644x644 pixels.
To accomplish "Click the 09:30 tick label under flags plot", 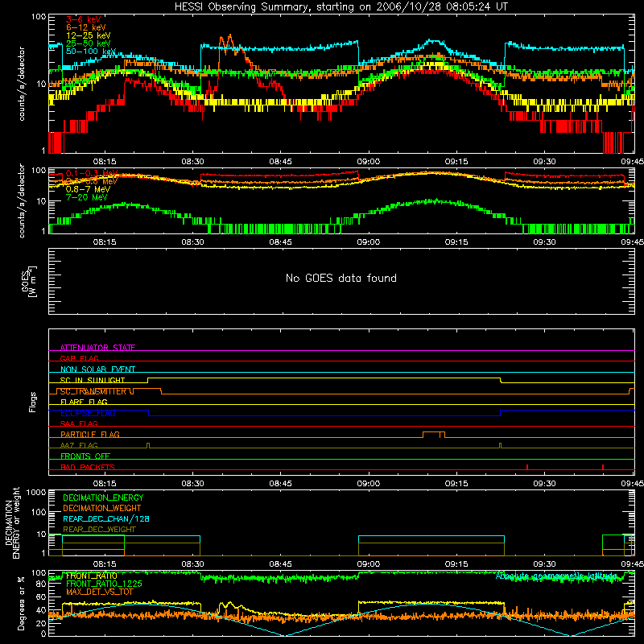I will [544, 484].
